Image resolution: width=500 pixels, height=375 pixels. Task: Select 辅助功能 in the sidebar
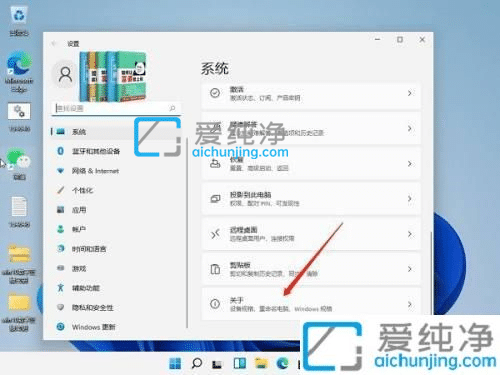[115, 288]
